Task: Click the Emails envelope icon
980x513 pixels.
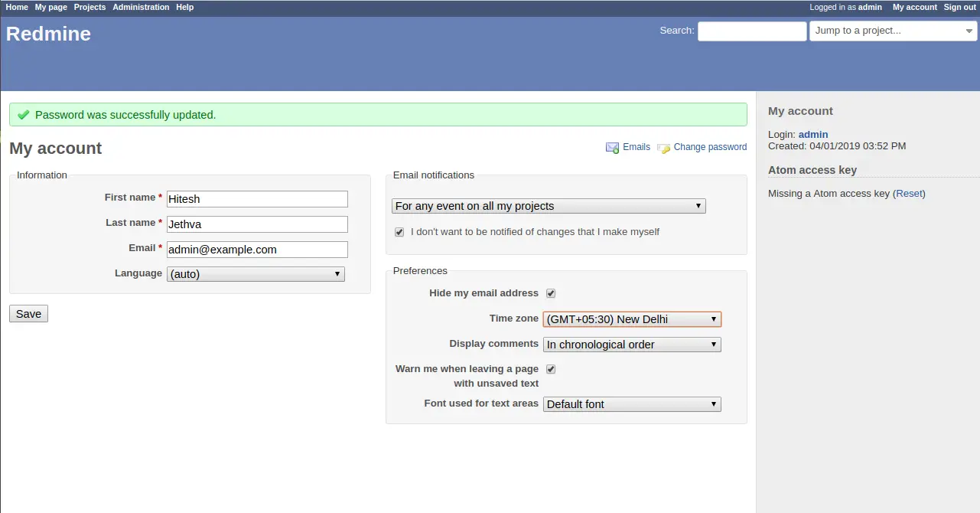Action: (x=613, y=148)
